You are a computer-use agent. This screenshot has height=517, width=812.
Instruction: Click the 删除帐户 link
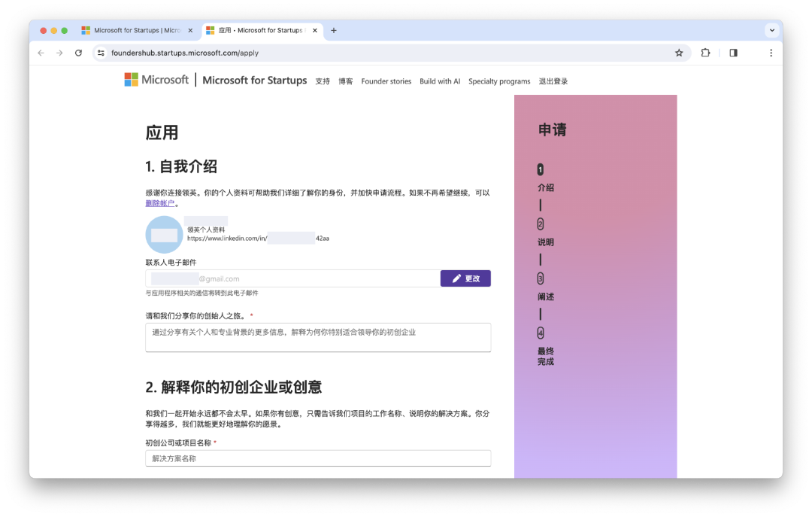[x=159, y=203]
